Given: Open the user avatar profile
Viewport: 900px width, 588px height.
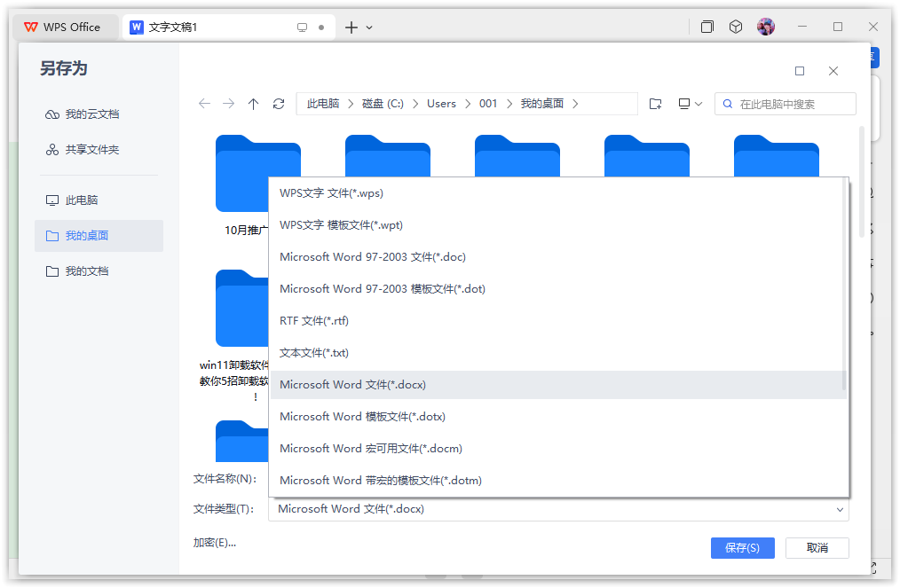Looking at the screenshot, I should pos(766,27).
